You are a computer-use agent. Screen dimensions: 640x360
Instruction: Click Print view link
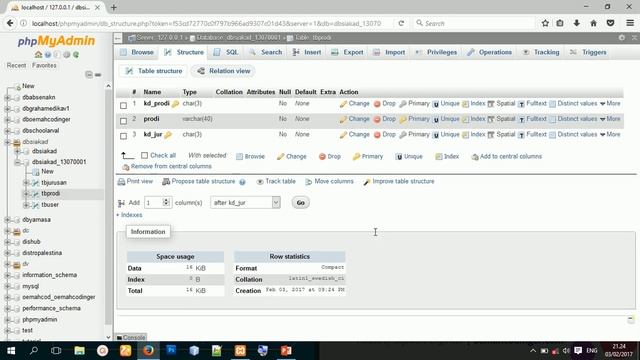[136, 182]
